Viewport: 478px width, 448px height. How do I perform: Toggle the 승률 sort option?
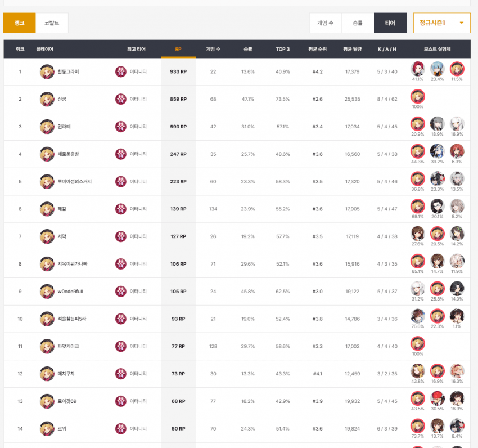coord(358,23)
